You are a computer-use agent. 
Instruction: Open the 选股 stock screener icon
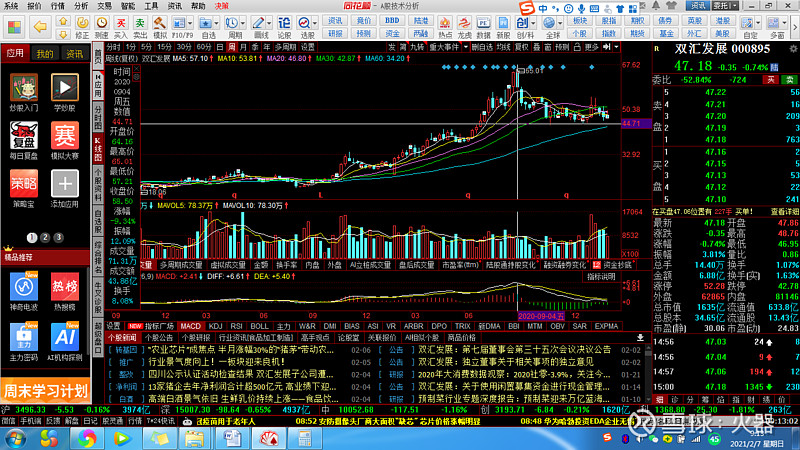click(x=305, y=27)
